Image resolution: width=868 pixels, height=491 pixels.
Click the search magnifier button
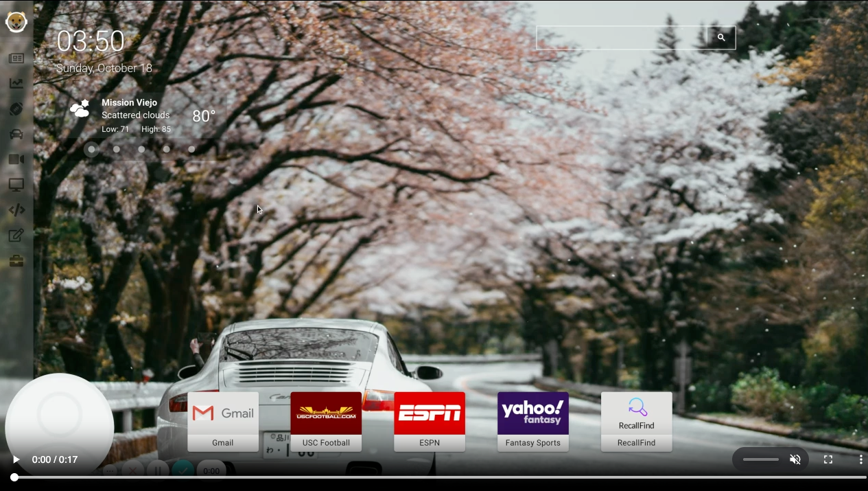[x=720, y=38]
